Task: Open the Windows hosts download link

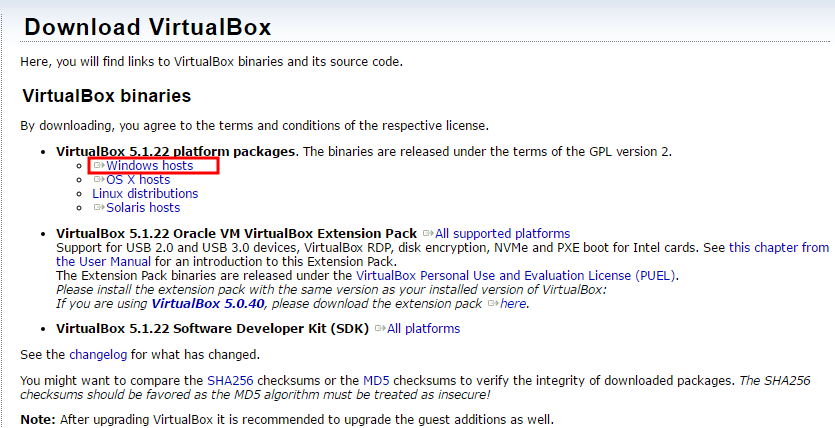Action: (150, 166)
